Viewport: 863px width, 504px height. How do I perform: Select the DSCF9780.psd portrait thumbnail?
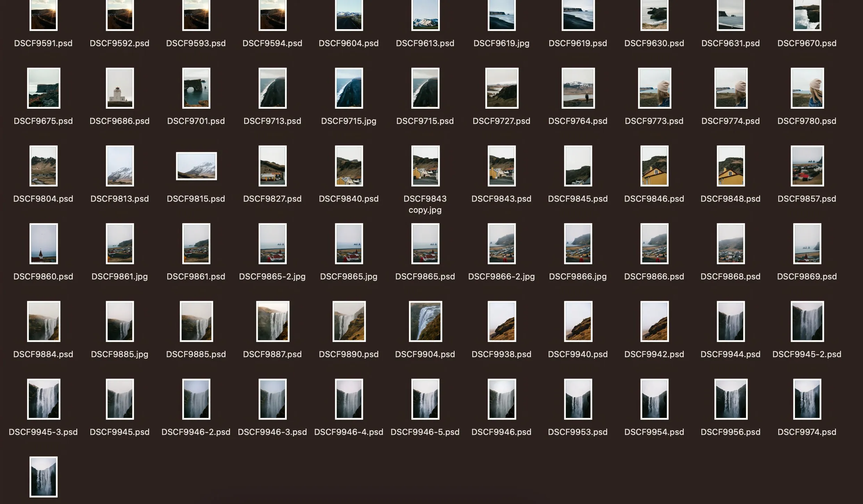tap(807, 89)
